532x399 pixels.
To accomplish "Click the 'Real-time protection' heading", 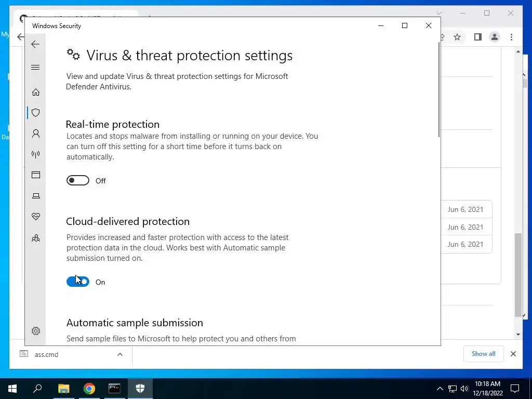I will [x=113, y=124].
